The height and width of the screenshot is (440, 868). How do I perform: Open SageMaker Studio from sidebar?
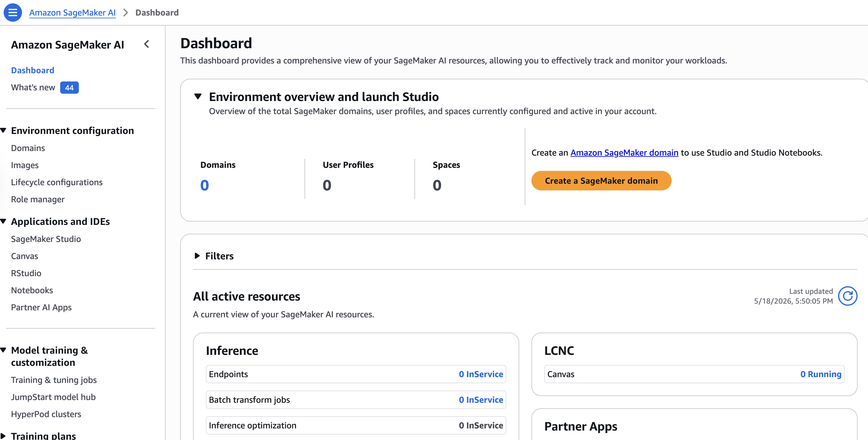click(46, 239)
